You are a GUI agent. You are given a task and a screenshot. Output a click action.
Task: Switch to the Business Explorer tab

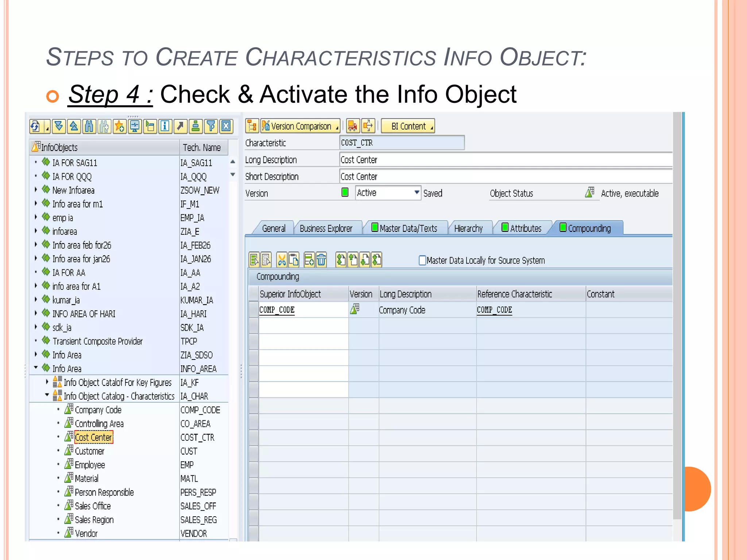[326, 228]
